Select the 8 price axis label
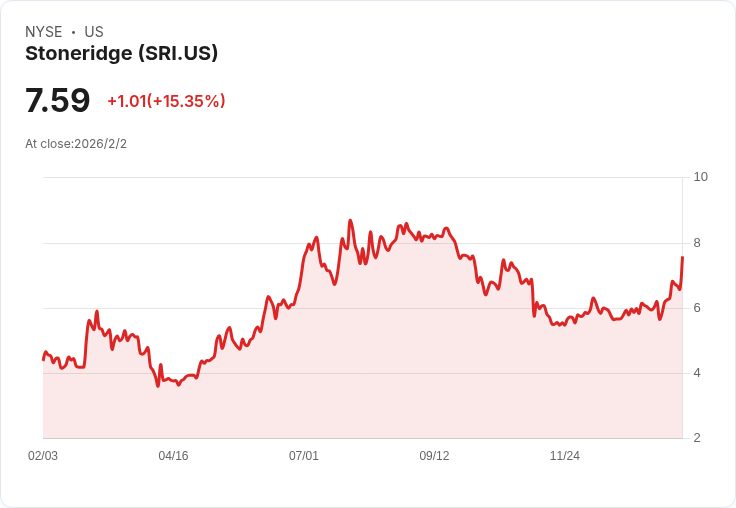This screenshot has height=508, width=736. pos(697,243)
